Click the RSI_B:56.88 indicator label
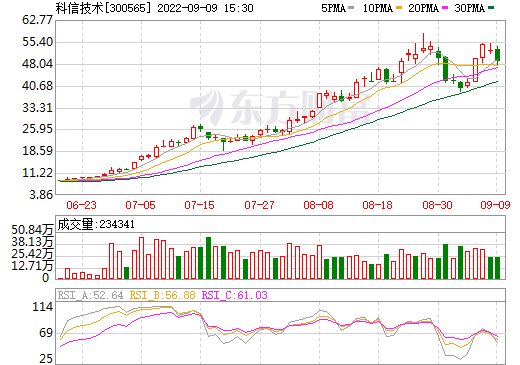Screen dimensions: 520x365 click(x=162, y=295)
